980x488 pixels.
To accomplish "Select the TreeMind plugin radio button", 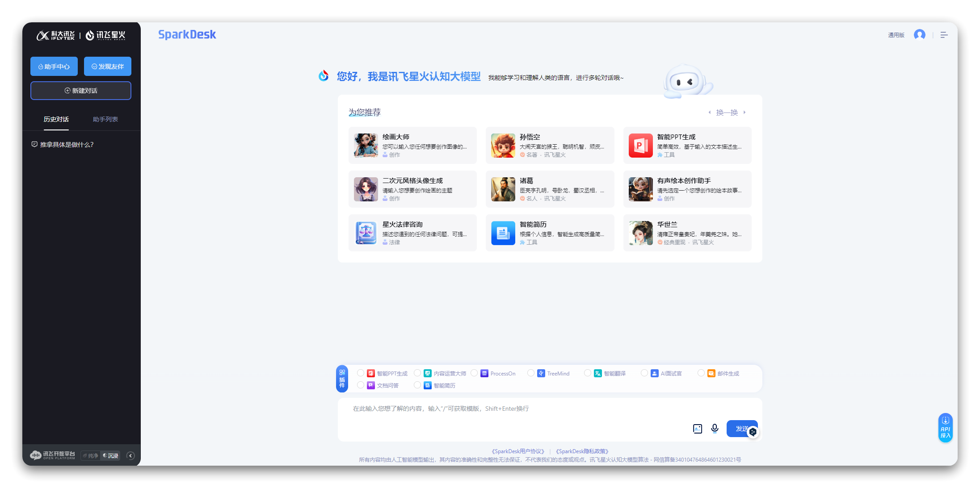I will pos(531,373).
